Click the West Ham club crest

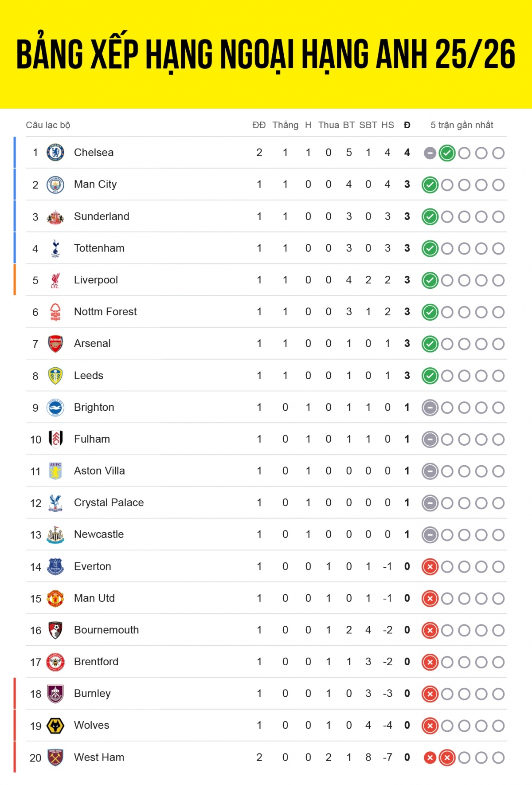(55, 758)
